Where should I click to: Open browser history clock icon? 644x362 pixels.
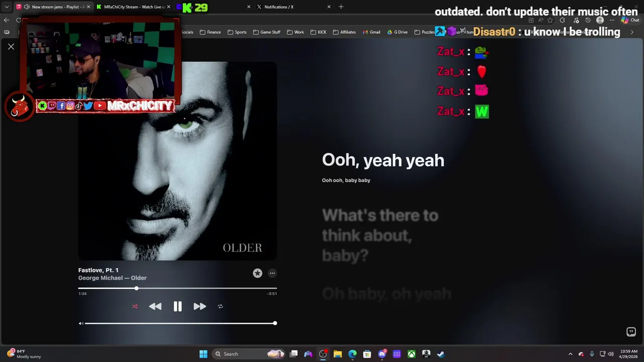coord(588,20)
